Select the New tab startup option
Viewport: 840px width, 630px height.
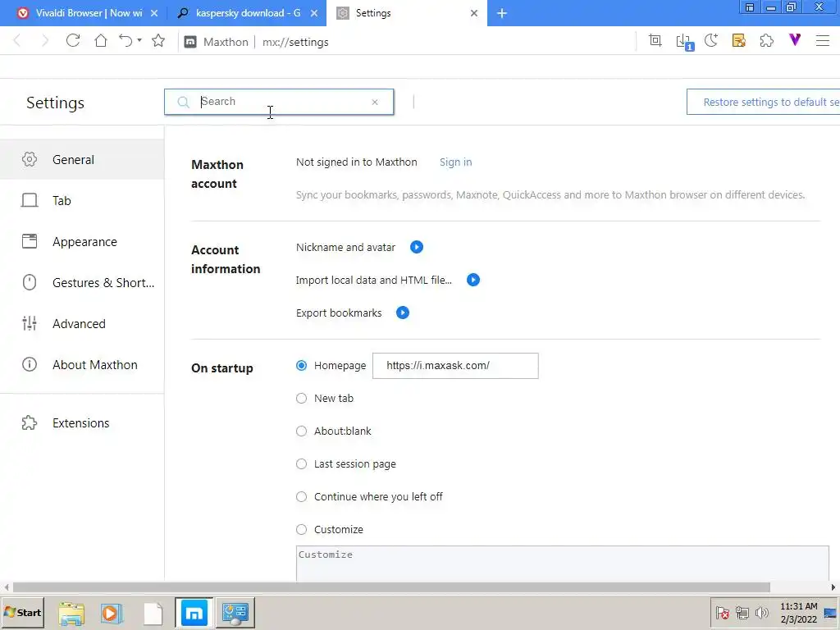(x=302, y=398)
